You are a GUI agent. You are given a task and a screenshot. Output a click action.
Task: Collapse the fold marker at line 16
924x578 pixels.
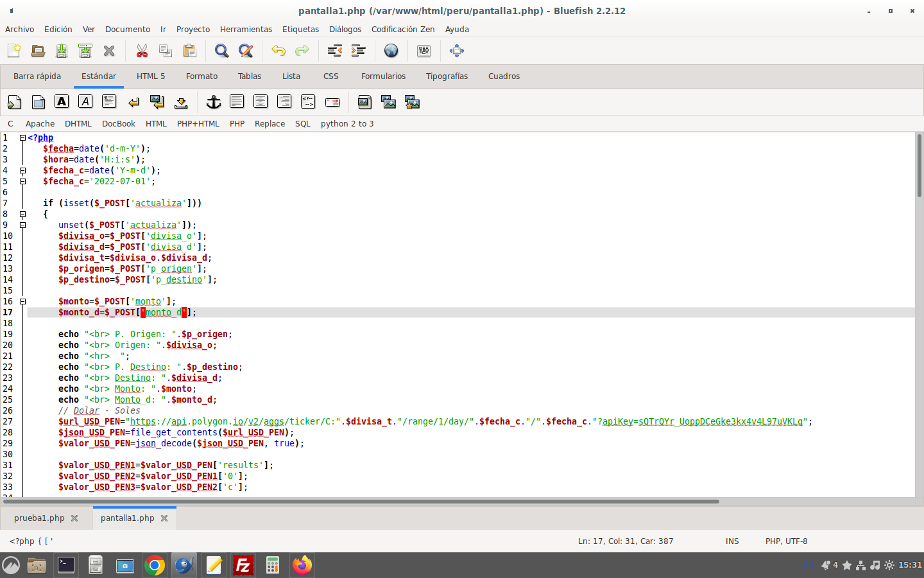(x=22, y=302)
